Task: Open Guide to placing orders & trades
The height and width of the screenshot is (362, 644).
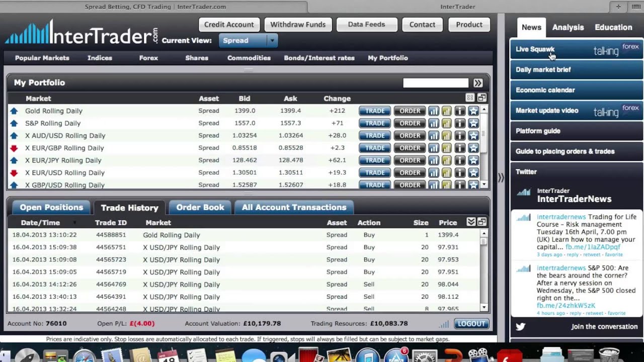Action: [x=576, y=151]
